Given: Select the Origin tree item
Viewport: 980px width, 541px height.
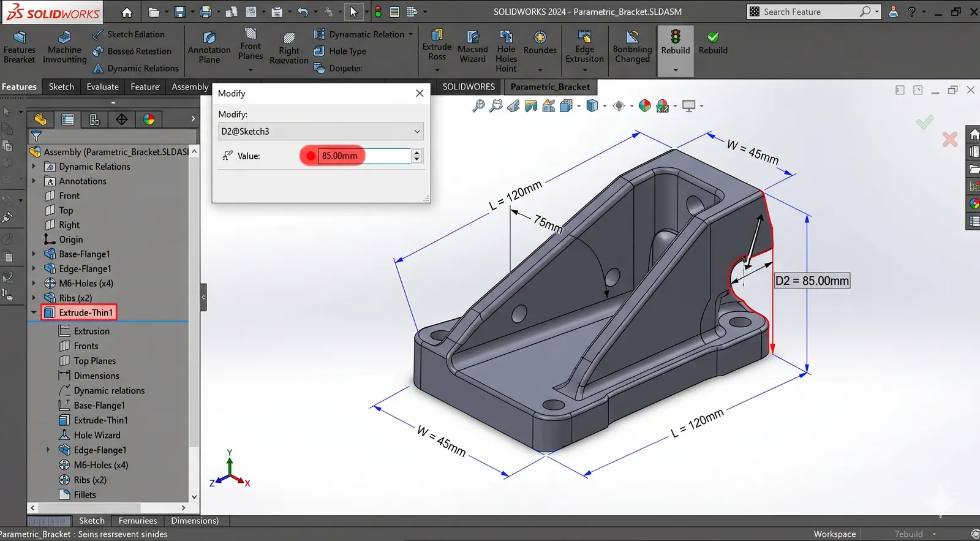Looking at the screenshot, I should pos(64,240).
